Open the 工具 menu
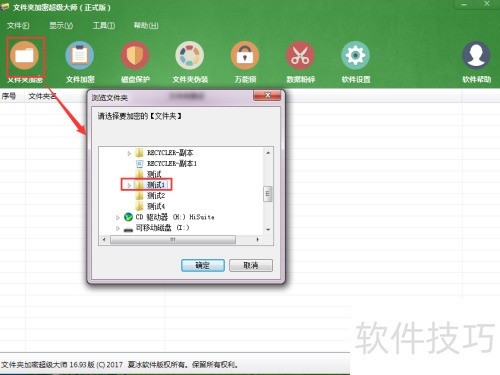The height and width of the screenshot is (375, 500). point(104,25)
